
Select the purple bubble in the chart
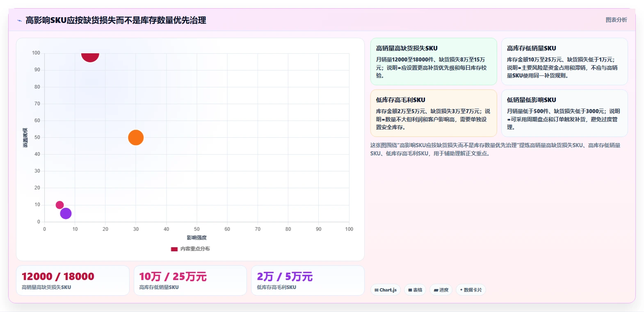[66, 213]
